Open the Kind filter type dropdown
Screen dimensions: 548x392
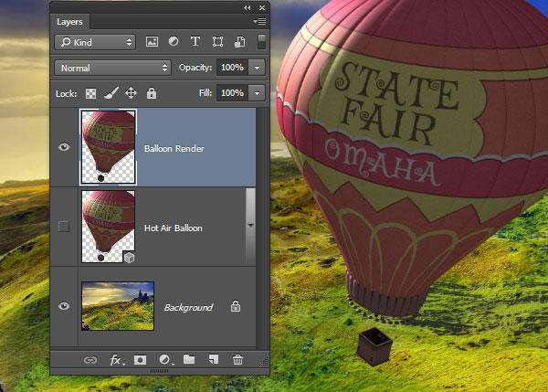95,42
